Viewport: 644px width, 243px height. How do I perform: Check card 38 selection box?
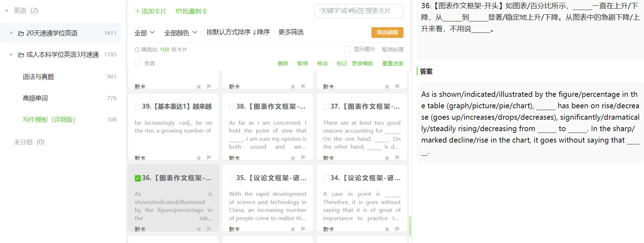(232, 107)
